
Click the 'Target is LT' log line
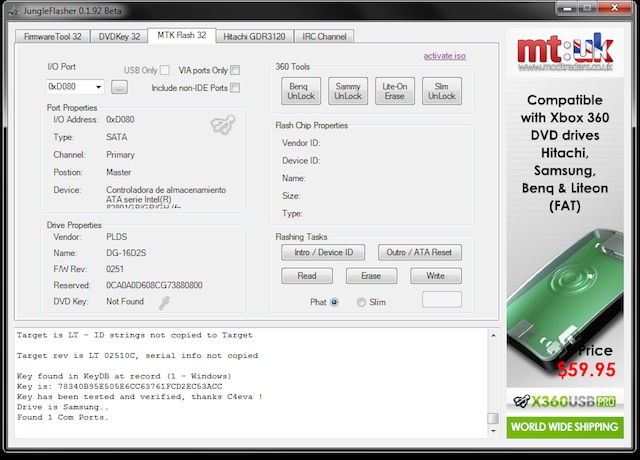(135, 336)
